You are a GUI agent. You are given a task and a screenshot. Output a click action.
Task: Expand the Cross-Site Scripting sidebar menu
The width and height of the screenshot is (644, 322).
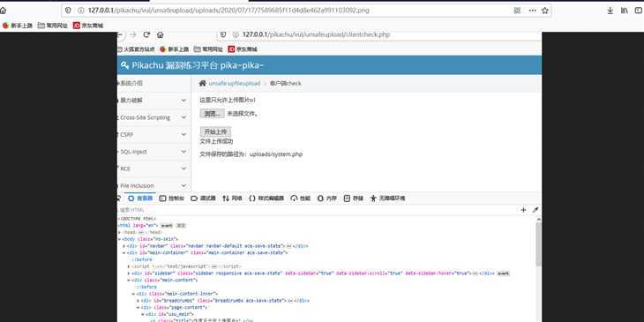[154, 117]
